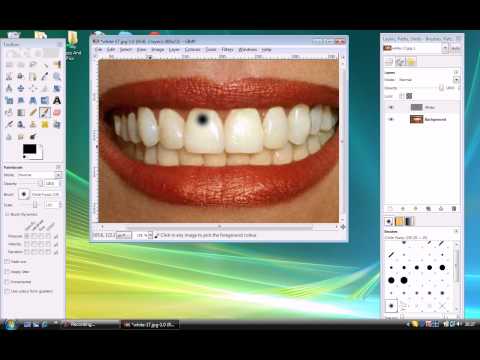480x360 pixels.
Task: Collapse the Brush Dynamics expander
Action: (x=7, y=214)
